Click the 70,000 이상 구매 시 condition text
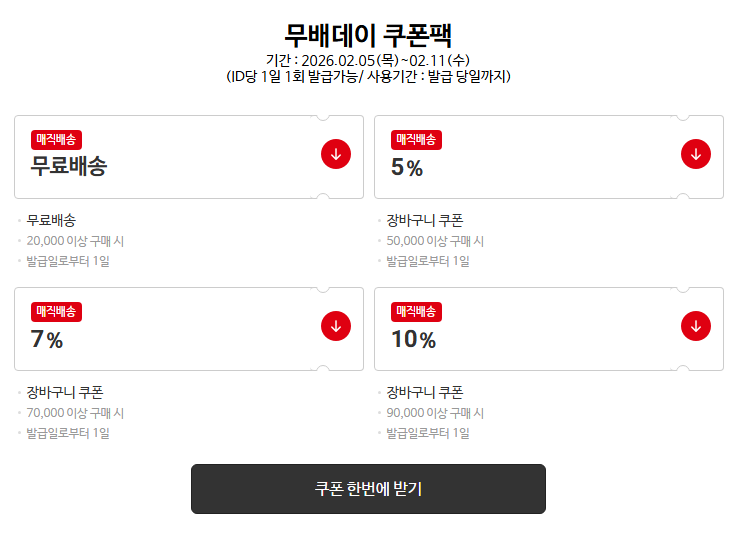 [x=75, y=413]
